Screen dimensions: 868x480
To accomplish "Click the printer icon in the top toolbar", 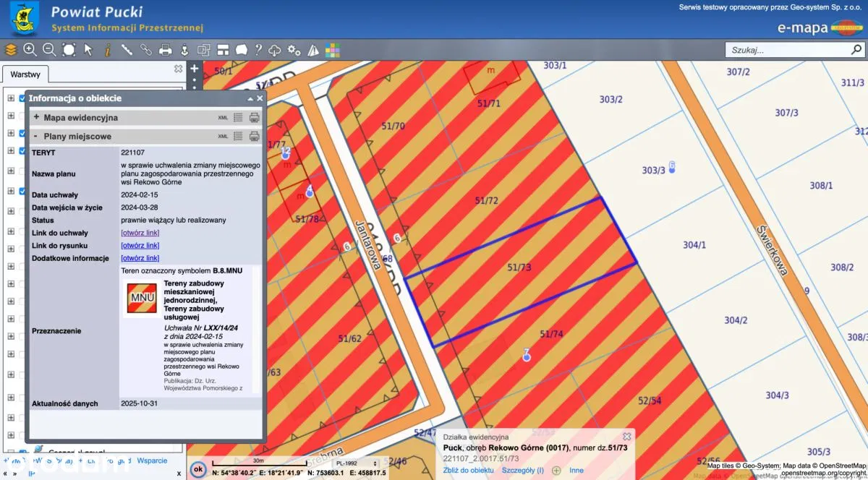I will (166, 50).
